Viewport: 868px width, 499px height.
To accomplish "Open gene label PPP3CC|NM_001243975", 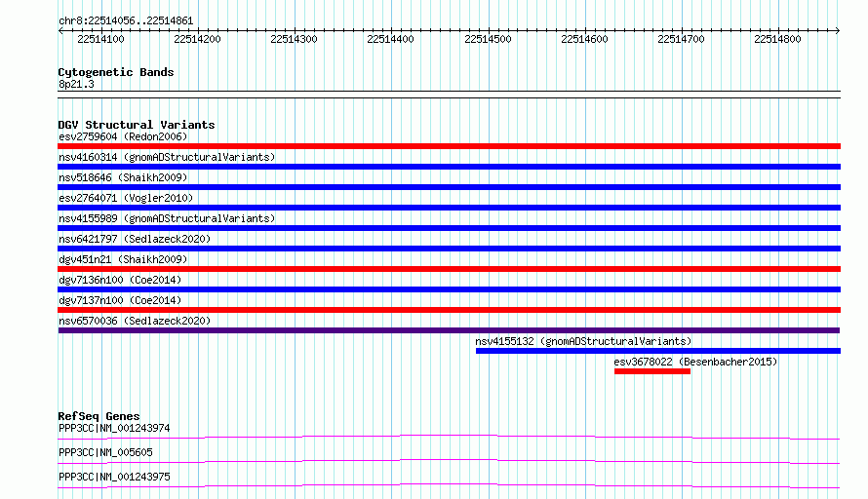I will pos(114,477).
